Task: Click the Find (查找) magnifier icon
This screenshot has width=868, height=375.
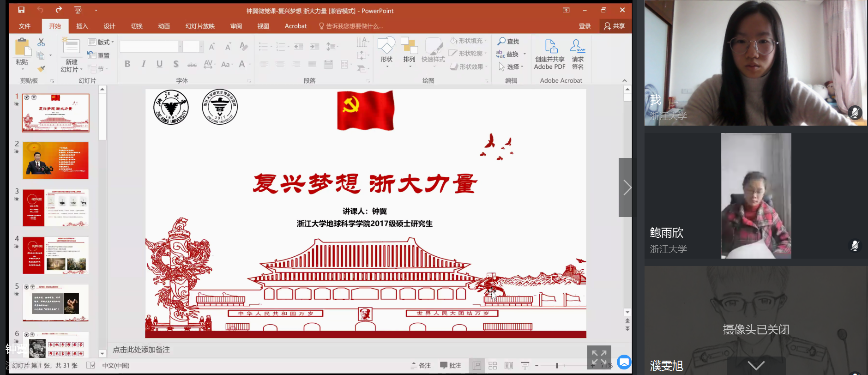Action: [x=502, y=41]
